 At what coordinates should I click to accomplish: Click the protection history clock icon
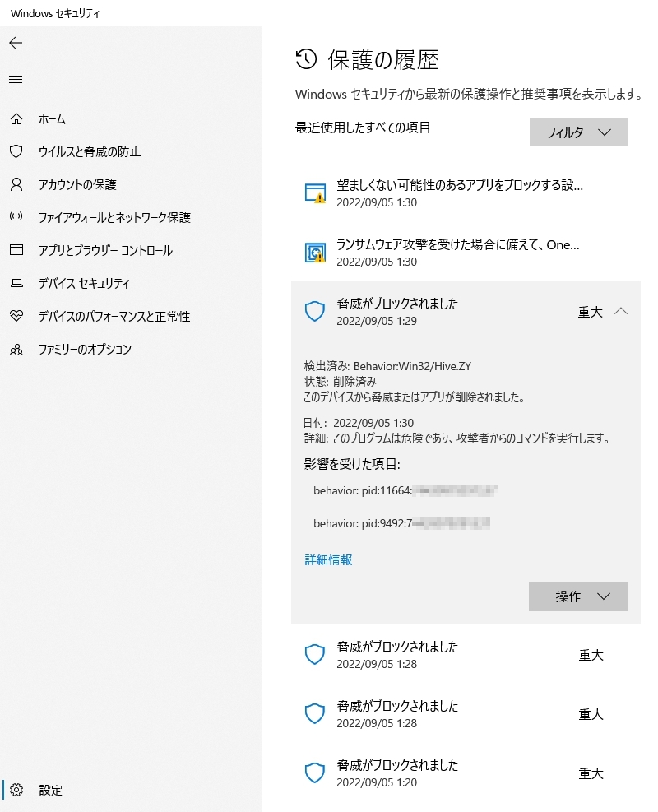[306, 59]
